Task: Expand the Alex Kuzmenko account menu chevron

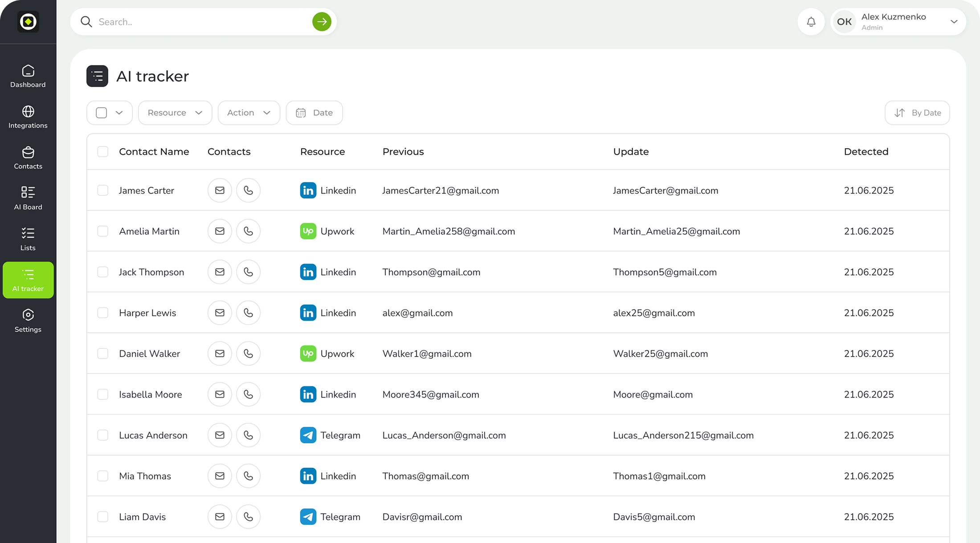Action: point(954,22)
